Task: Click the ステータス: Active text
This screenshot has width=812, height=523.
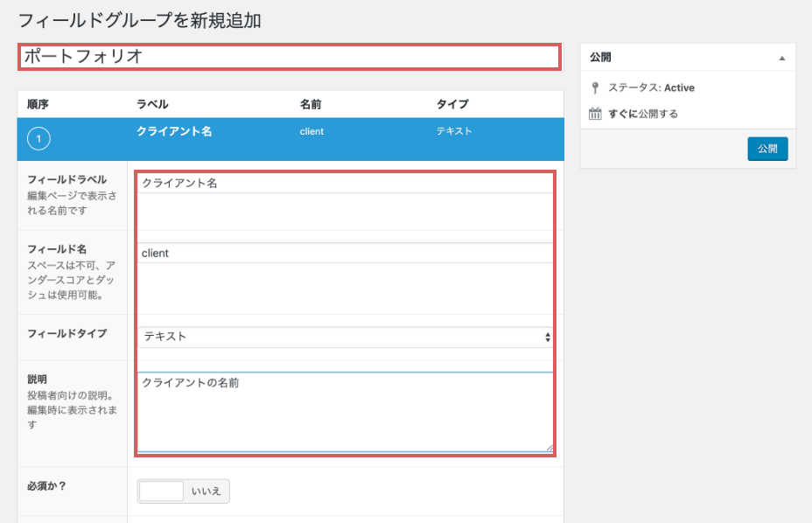Action: [651, 87]
